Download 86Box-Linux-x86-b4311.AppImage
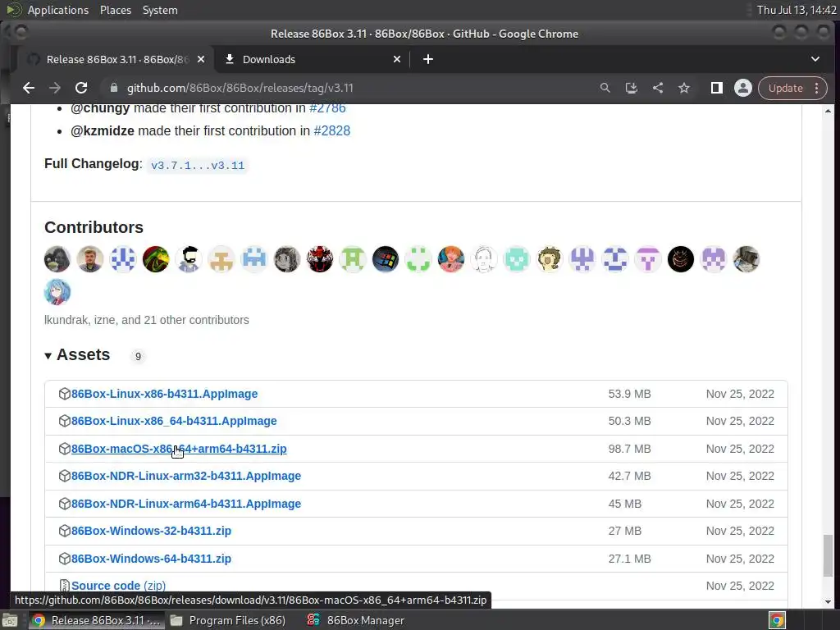Viewport: 840px width, 630px height. pyautogui.click(x=164, y=394)
